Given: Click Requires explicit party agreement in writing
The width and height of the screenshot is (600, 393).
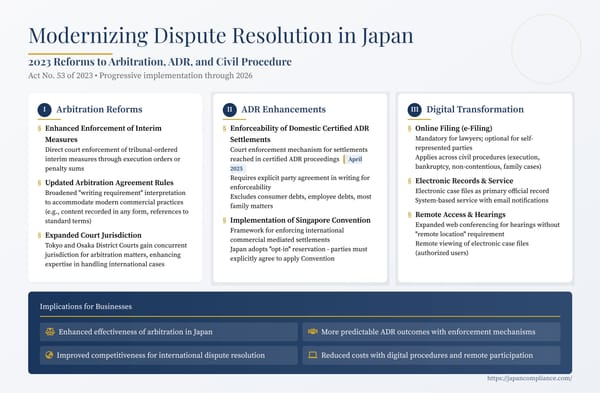Looking at the screenshot, I should click(300, 182).
